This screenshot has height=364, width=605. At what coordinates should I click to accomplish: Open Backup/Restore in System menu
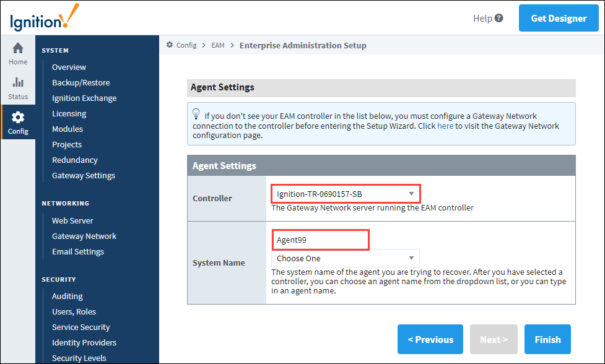click(81, 82)
